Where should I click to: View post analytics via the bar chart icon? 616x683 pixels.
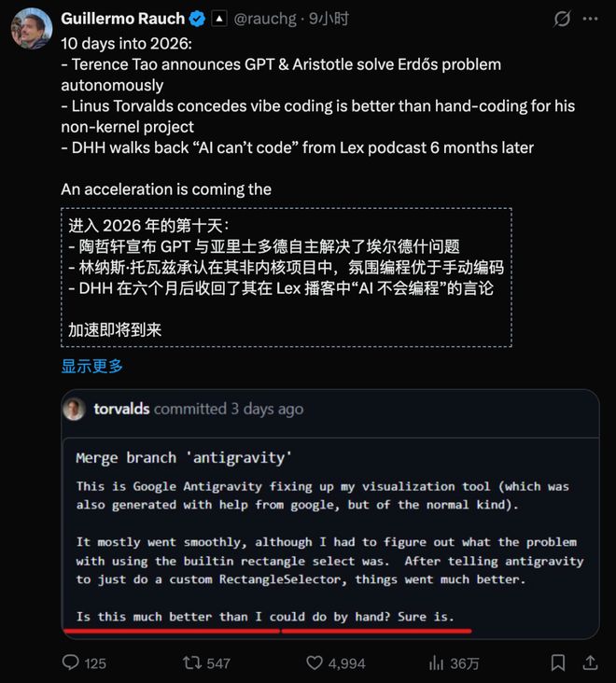[x=435, y=662]
